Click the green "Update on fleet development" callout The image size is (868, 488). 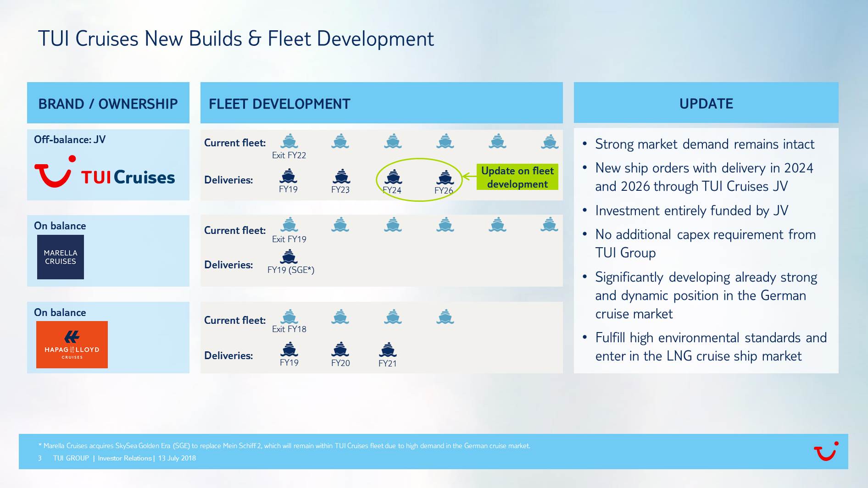[517, 177]
